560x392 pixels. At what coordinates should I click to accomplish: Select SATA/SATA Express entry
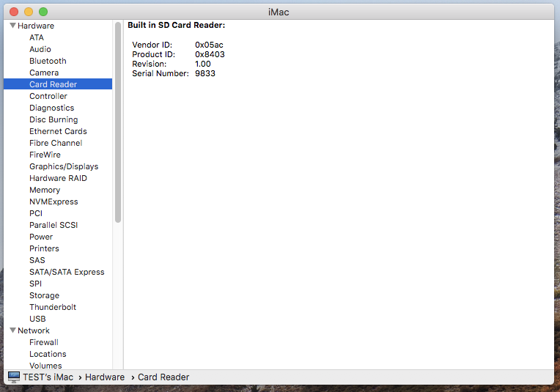click(x=67, y=272)
